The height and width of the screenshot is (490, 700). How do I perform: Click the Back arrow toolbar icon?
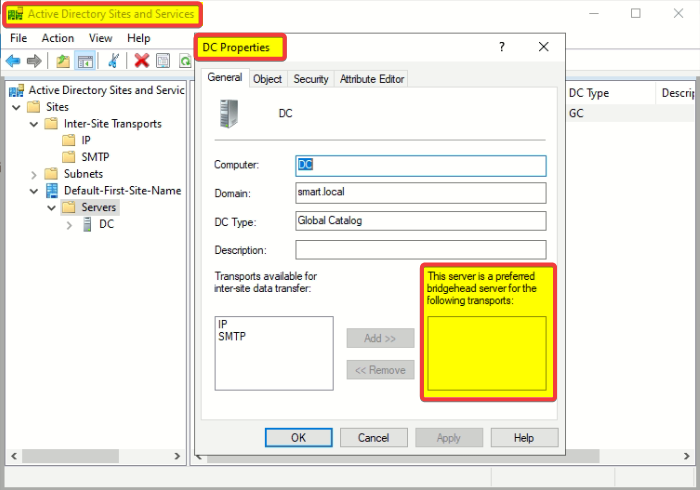pos(13,61)
